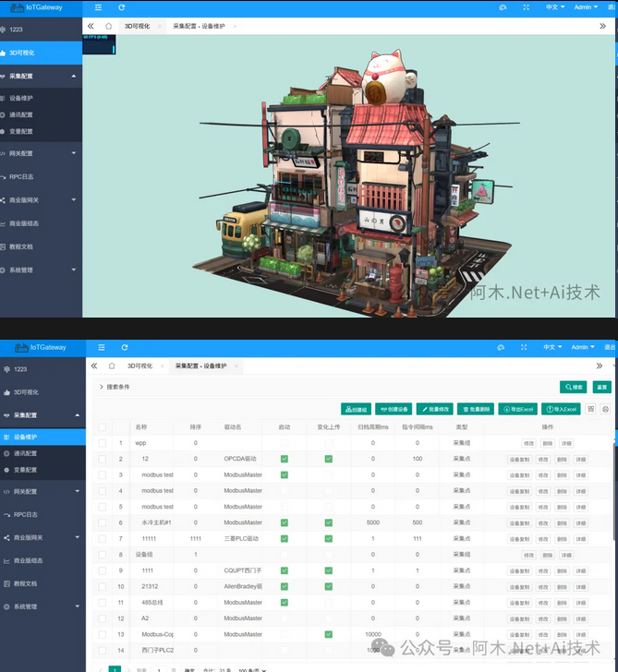Expand 商业版网关 menu in lower sidebar
Viewport: 618px width, 672px height.
click(42, 537)
